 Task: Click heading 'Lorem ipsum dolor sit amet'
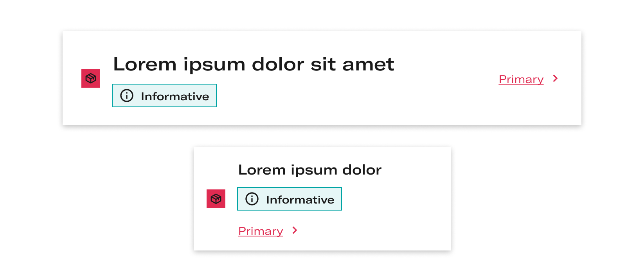coord(254,64)
